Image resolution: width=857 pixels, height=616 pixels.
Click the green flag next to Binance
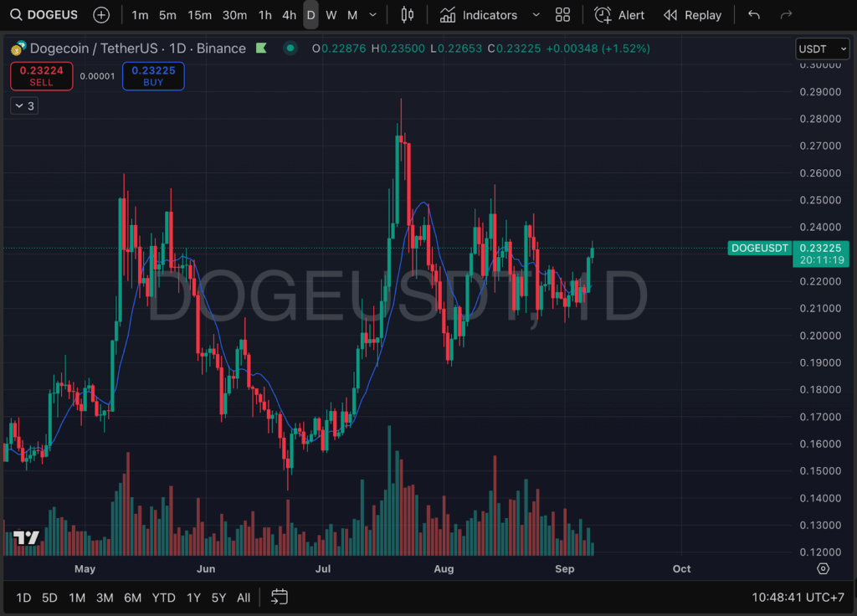point(262,49)
